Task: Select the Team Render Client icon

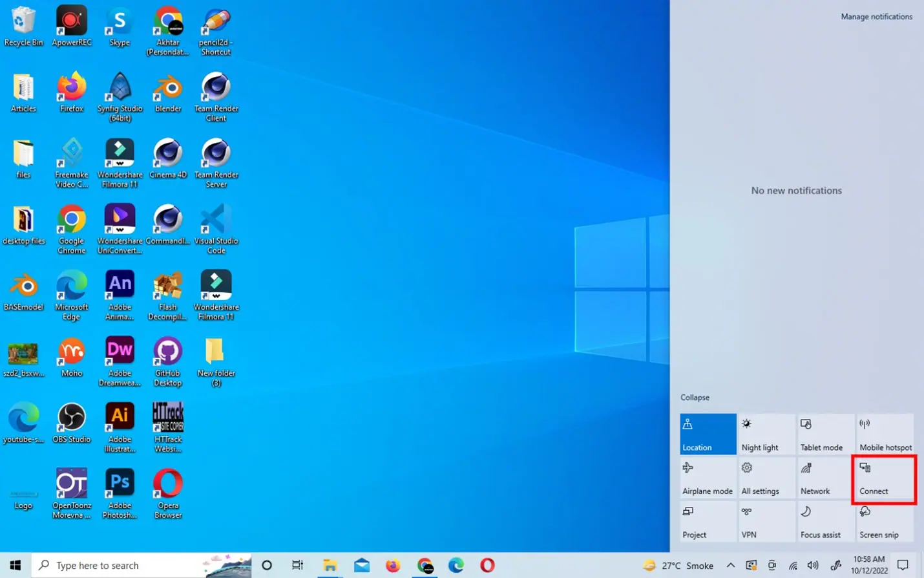Action: pos(216,97)
